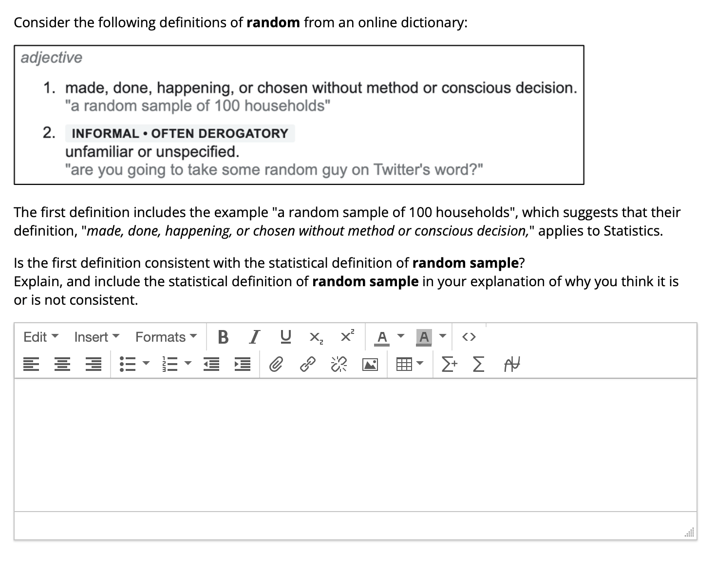Align text to the center
The image size is (715, 588).
pyautogui.click(x=62, y=364)
